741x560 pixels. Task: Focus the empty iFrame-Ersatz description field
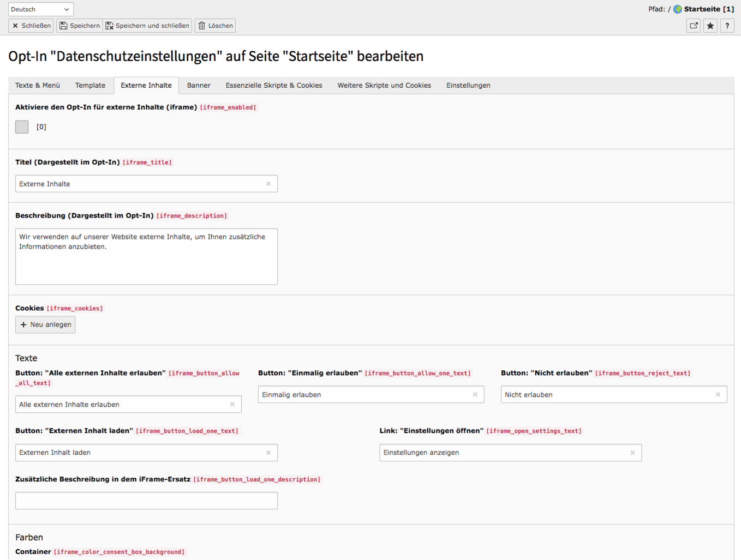146,501
